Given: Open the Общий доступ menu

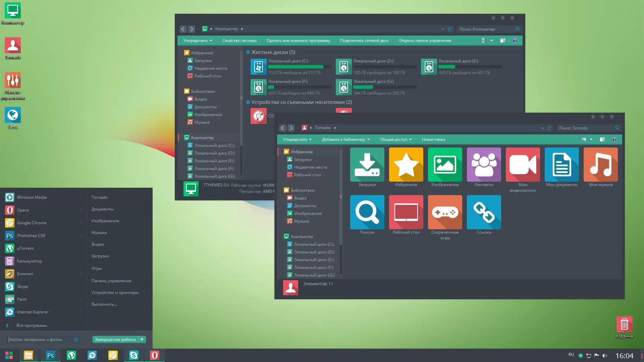Looking at the screenshot, I should tap(395, 139).
